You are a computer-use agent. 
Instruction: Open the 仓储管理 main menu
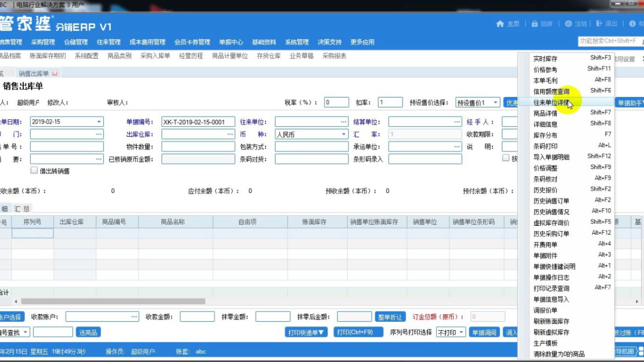76,42
